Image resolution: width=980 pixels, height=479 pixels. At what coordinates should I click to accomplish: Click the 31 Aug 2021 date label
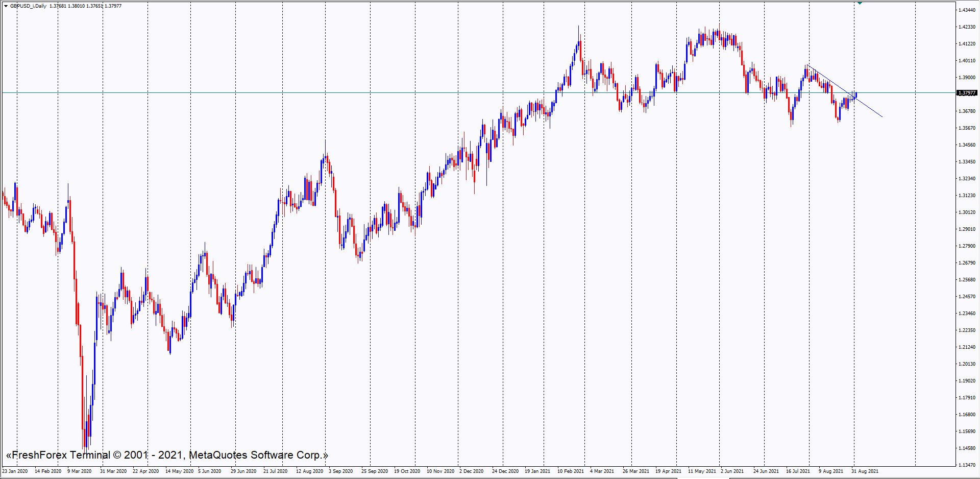pyautogui.click(x=865, y=471)
